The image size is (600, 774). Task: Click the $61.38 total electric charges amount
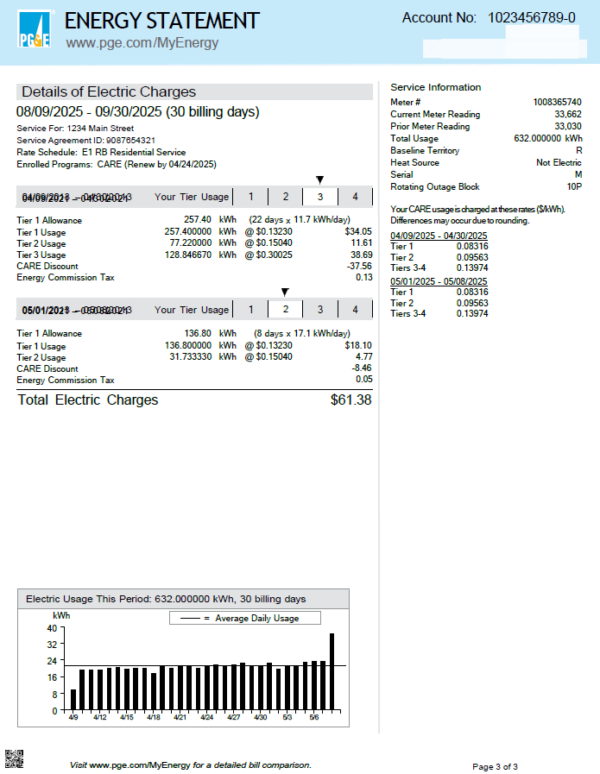tap(351, 400)
